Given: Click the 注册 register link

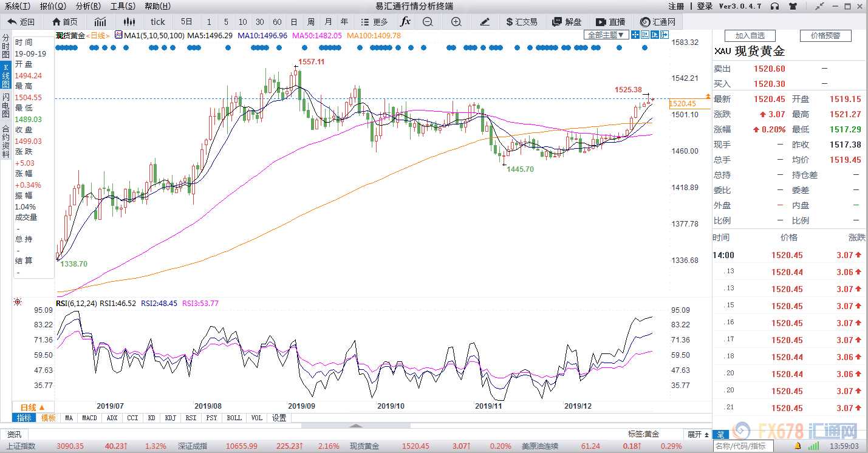Looking at the screenshot, I should point(676,6).
